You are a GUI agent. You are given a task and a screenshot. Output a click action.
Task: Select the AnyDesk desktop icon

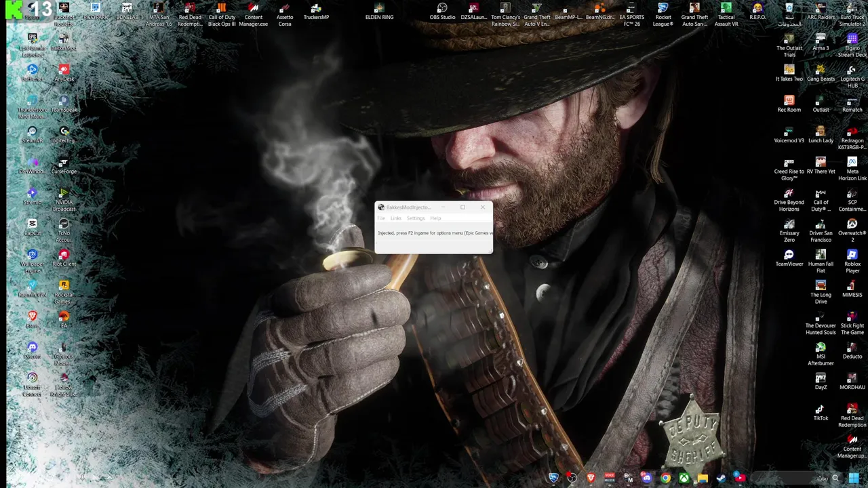[x=64, y=73]
